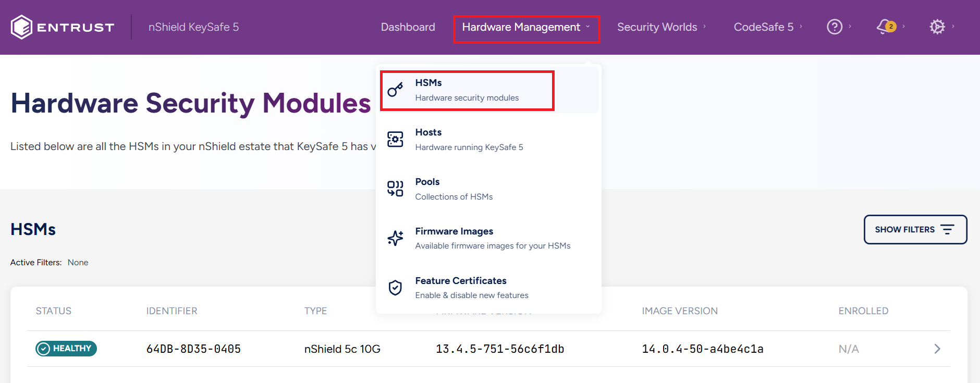The height and width of the screenshot is (383, 980).
Task: Expand the CodeSafe 5 menu
Action: [768, 27]
